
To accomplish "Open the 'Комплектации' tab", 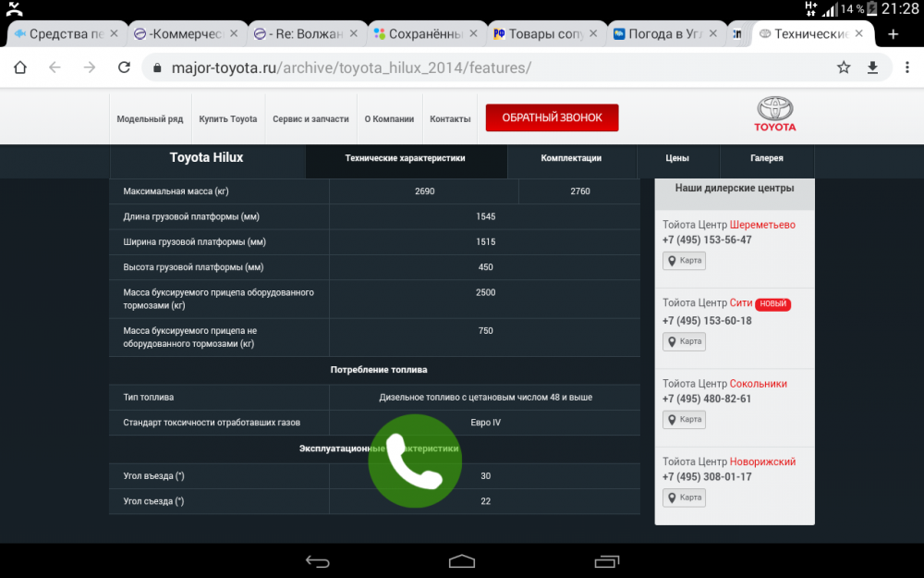I will (x=571, y=158).
